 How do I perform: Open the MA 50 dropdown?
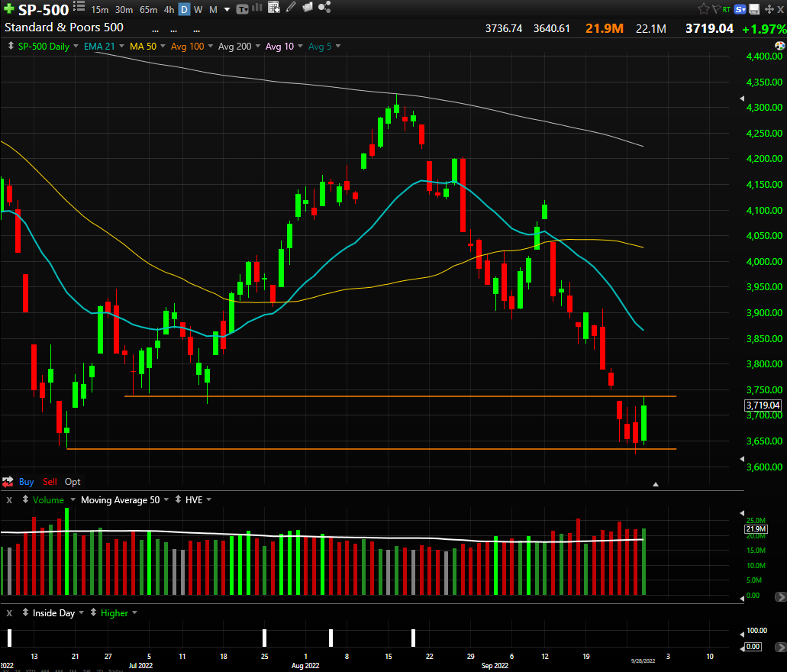point(163,47)
